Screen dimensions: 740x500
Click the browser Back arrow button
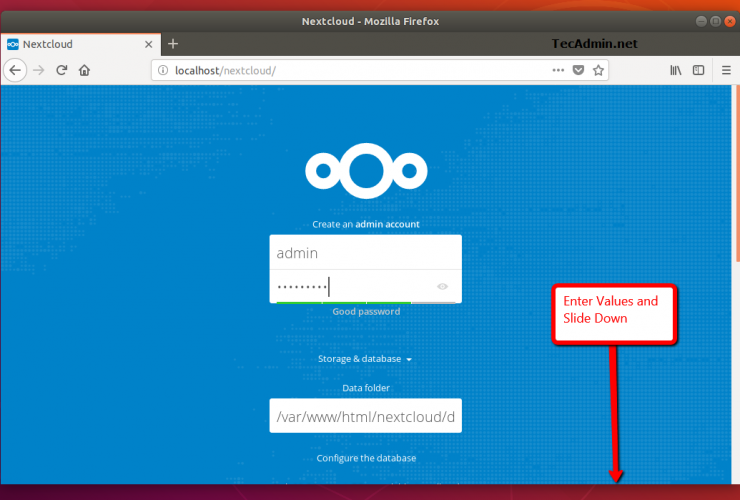(x=15, y=70)
